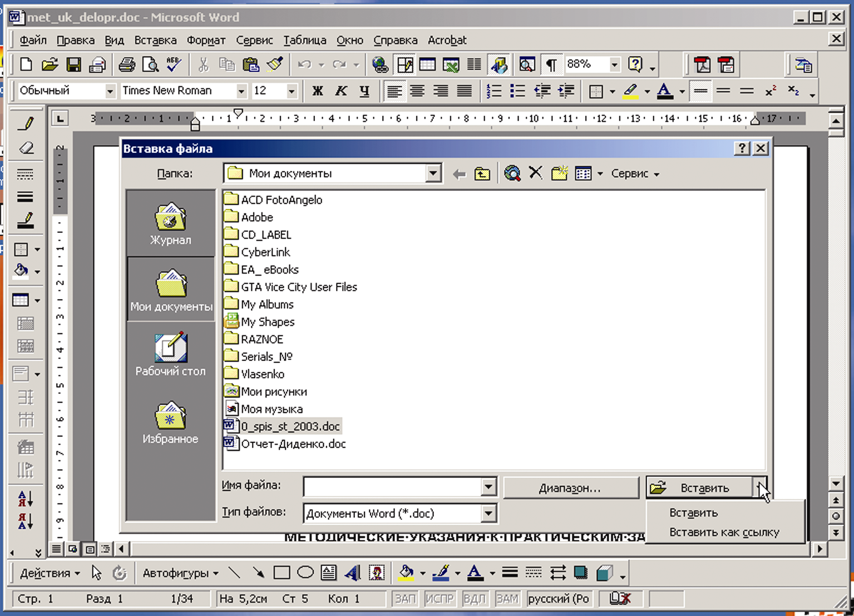The image size is (854, 616).
Task: Create a new folder in the dialog
Action: [x=559, y=173]
